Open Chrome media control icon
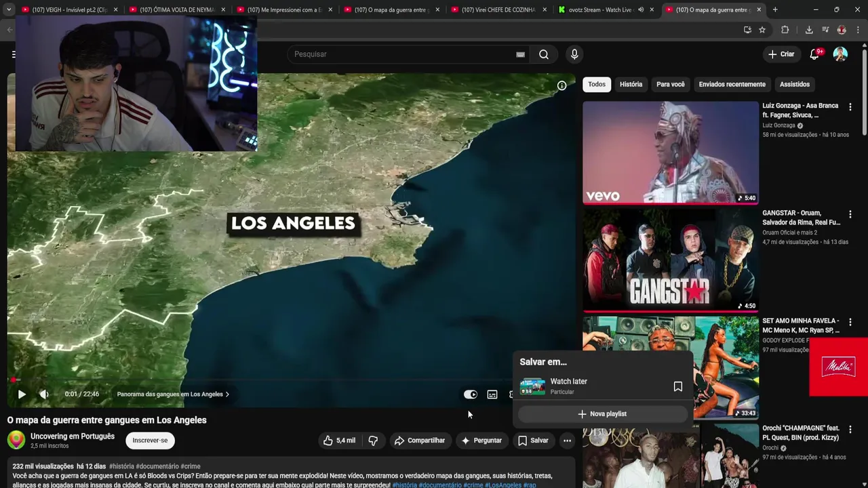 [825, 30]
